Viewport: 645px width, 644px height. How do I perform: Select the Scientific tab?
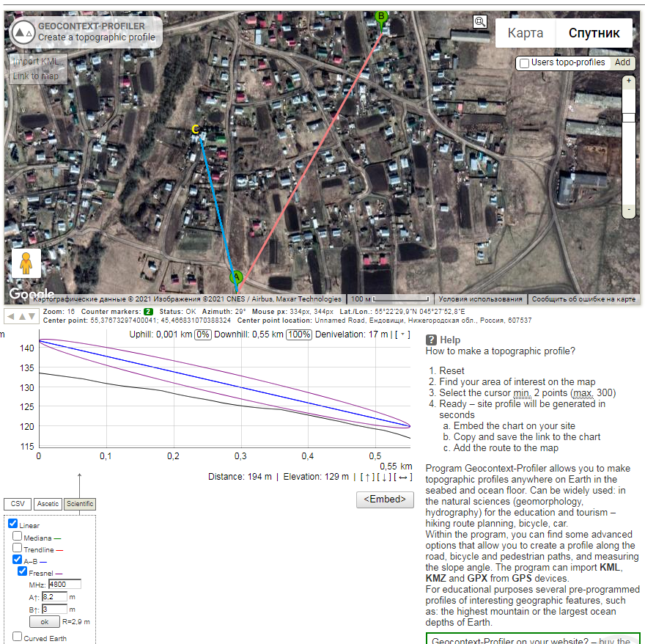(x=80, y=504)
